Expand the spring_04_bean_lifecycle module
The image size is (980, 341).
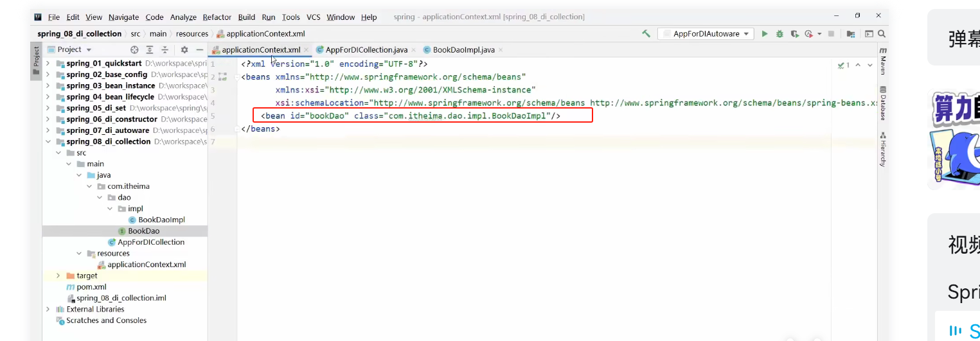coord(48,97)
